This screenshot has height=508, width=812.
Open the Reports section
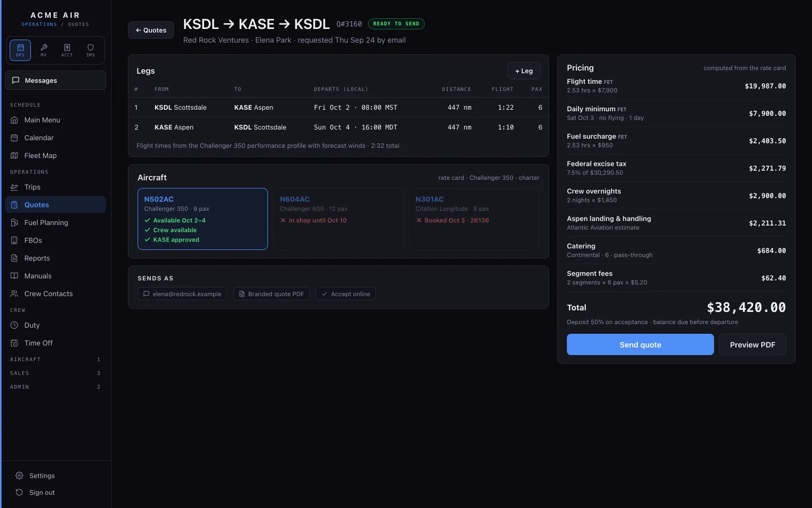tap(56, 258)
